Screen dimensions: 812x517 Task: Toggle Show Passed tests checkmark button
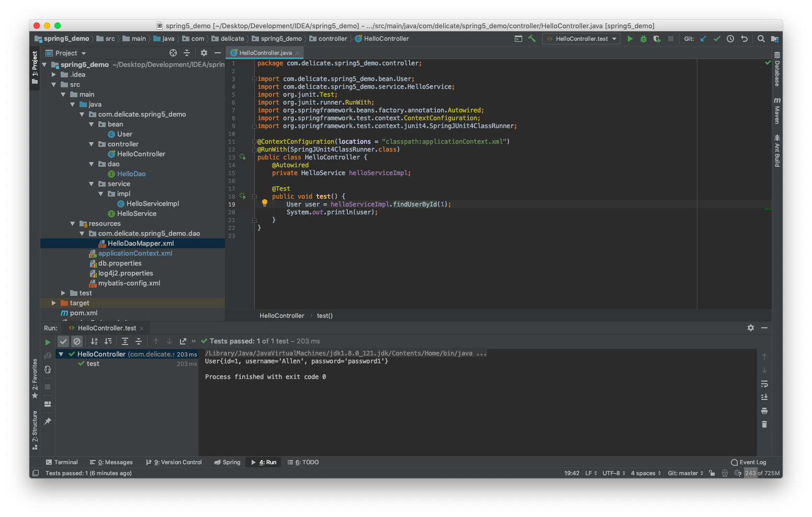click(63, 341)
